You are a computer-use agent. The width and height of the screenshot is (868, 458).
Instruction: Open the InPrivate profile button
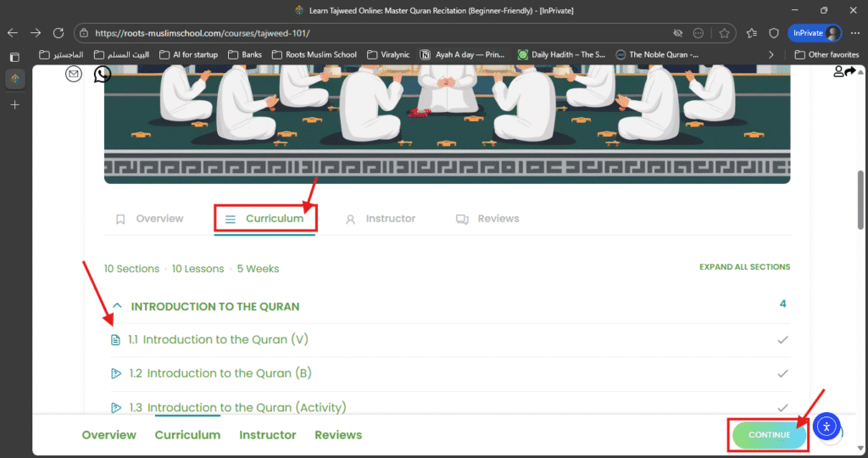click(x=815, y=33)
